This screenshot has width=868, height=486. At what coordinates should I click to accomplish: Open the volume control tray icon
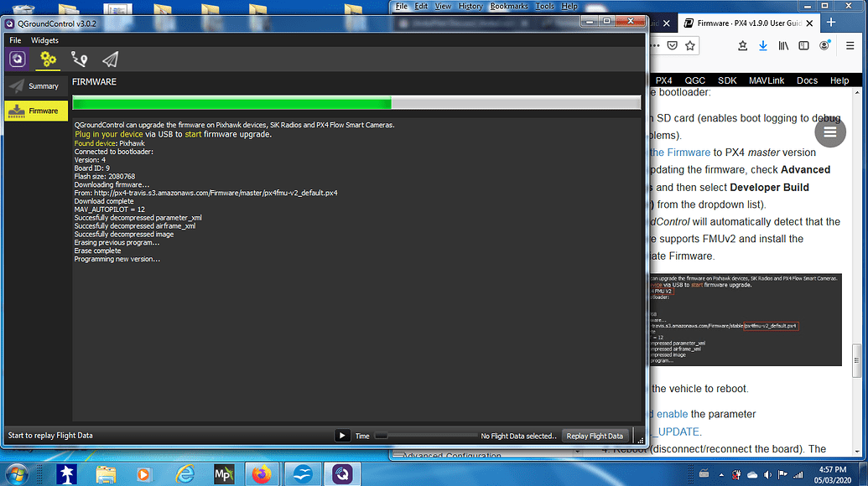(767, 475)
